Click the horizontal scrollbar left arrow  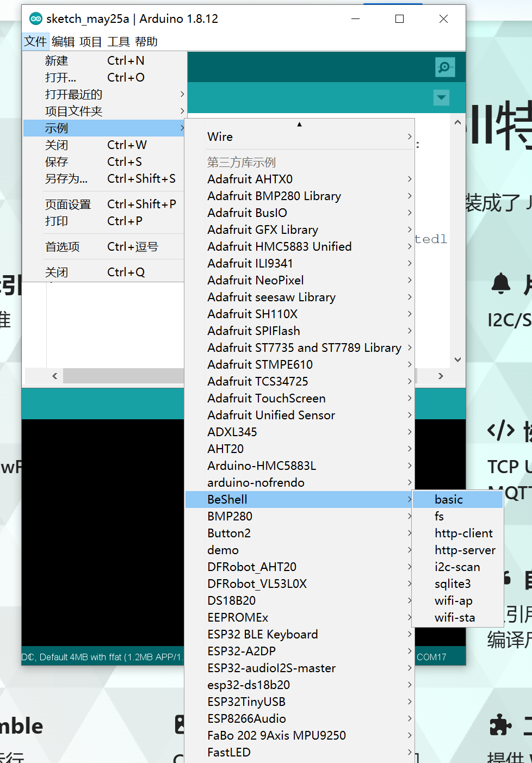[54, 376]
